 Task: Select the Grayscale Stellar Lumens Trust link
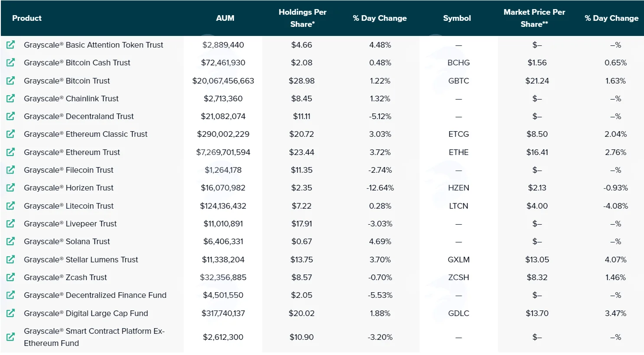pos(81,259)
